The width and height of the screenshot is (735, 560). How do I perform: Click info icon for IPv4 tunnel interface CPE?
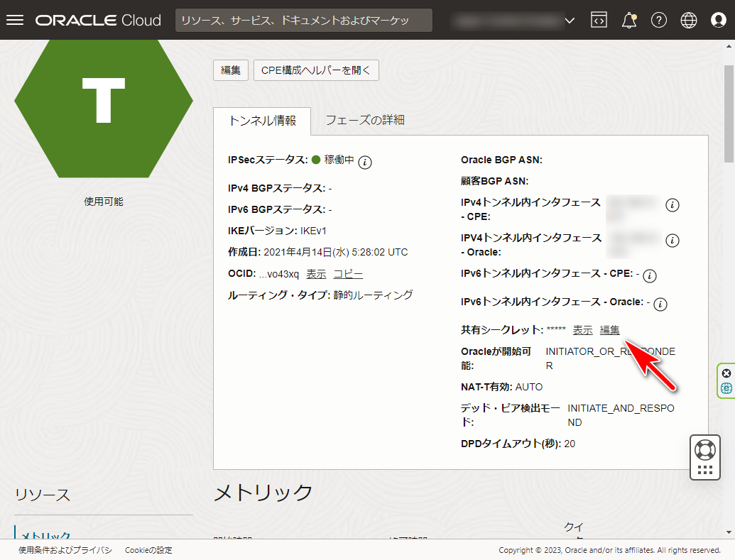click(673, 205)
